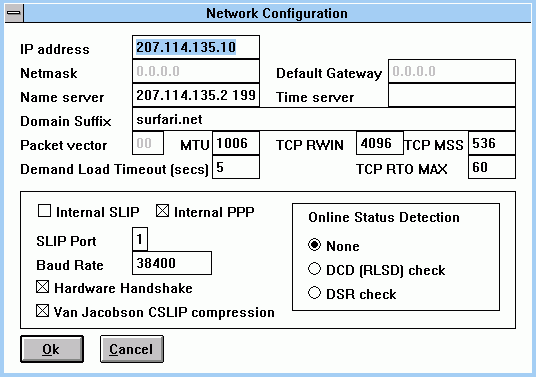The image size is (536, 377).
Task: Click the Netmask field
Action: coord(196,71)
